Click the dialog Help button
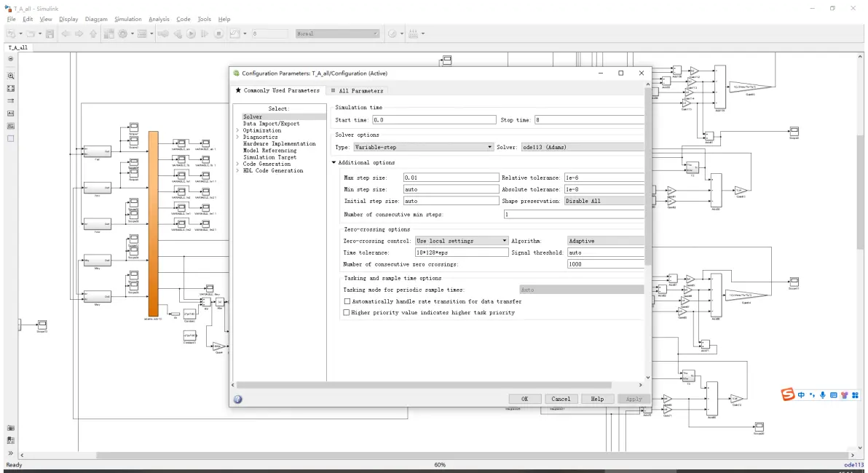The image size is (868, 473). 597,399
